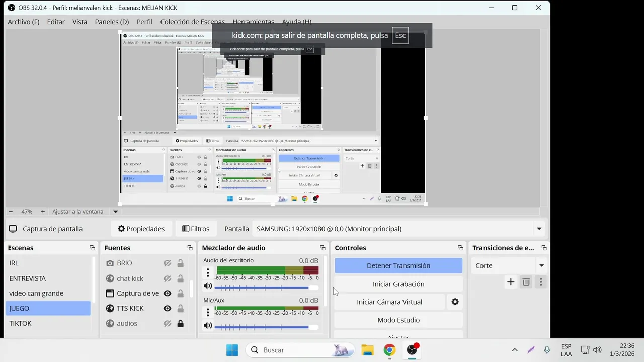Open File Explorer from the taskbar
Screen dimensions: 644x362
367,350
